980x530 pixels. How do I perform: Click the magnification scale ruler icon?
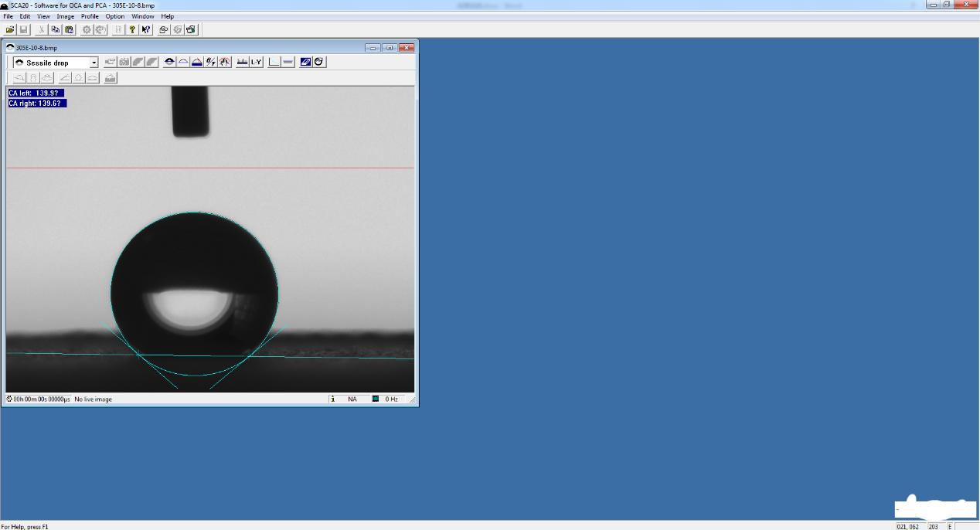[242, 62]
